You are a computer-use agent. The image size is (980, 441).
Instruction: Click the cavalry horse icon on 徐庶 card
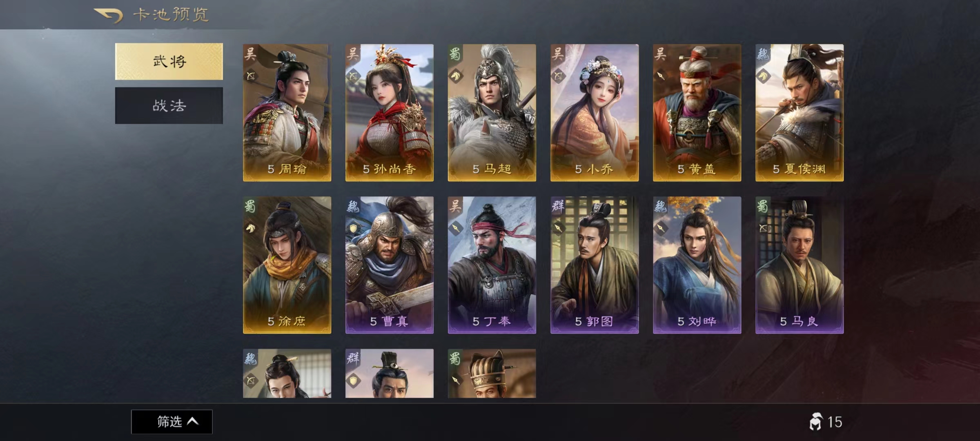[x=250, y=228]
